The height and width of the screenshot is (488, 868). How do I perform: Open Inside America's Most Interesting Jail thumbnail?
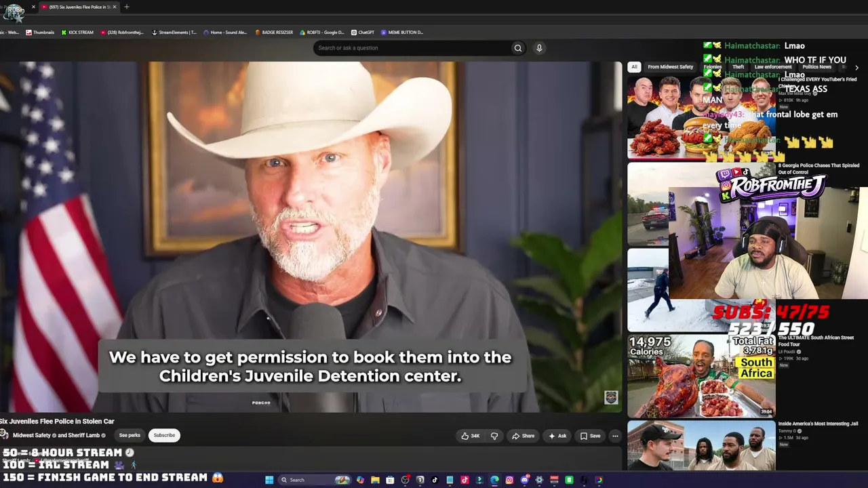coord(701,445)
